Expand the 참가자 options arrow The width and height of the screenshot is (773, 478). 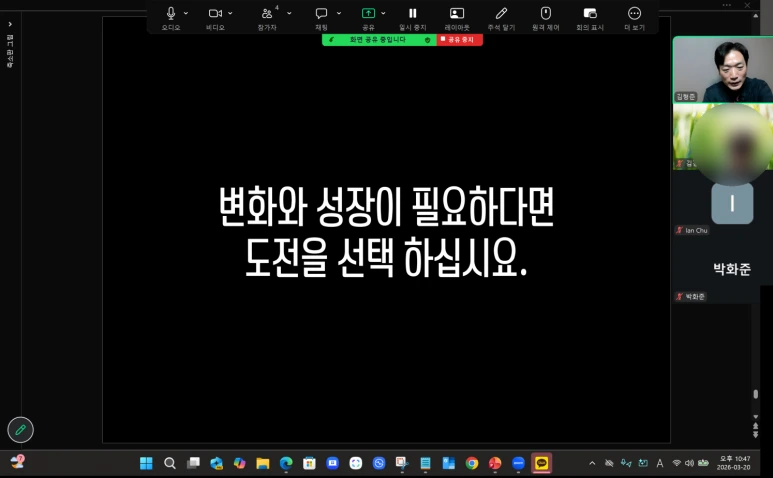point(289,13)
